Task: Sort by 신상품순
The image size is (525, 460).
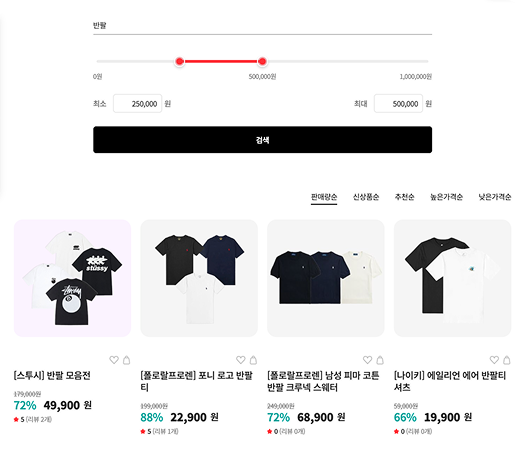Action: [366, 197]
